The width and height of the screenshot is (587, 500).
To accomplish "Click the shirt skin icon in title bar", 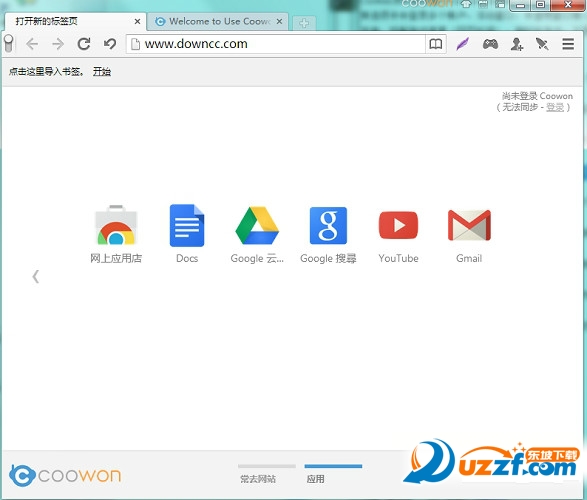I will pyautogui.click(x=466, y=4).
